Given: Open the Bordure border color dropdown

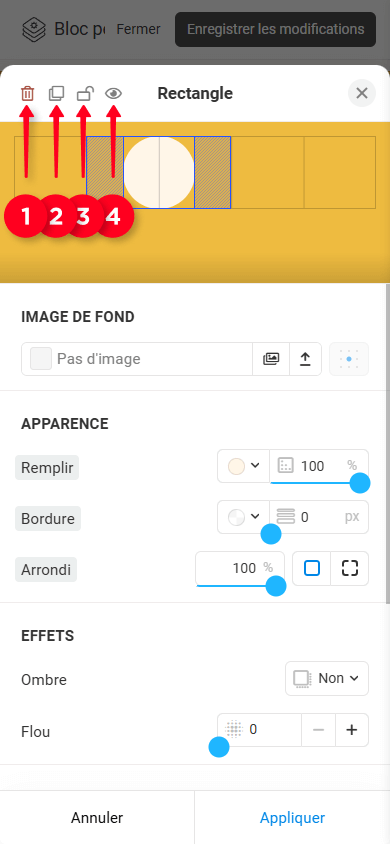Looking at the screenshot, I should pyautogui.click(x=244, y=517).
